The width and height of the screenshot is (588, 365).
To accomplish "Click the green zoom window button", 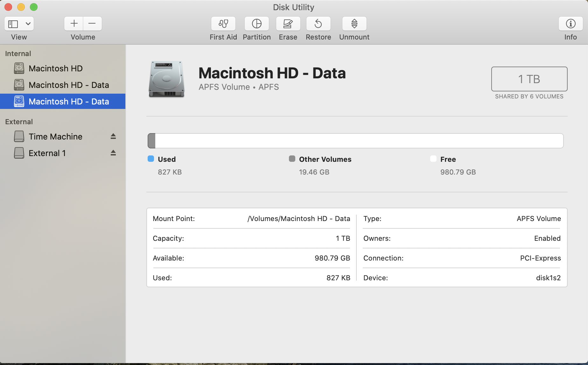I will click(x=34, y=7).
